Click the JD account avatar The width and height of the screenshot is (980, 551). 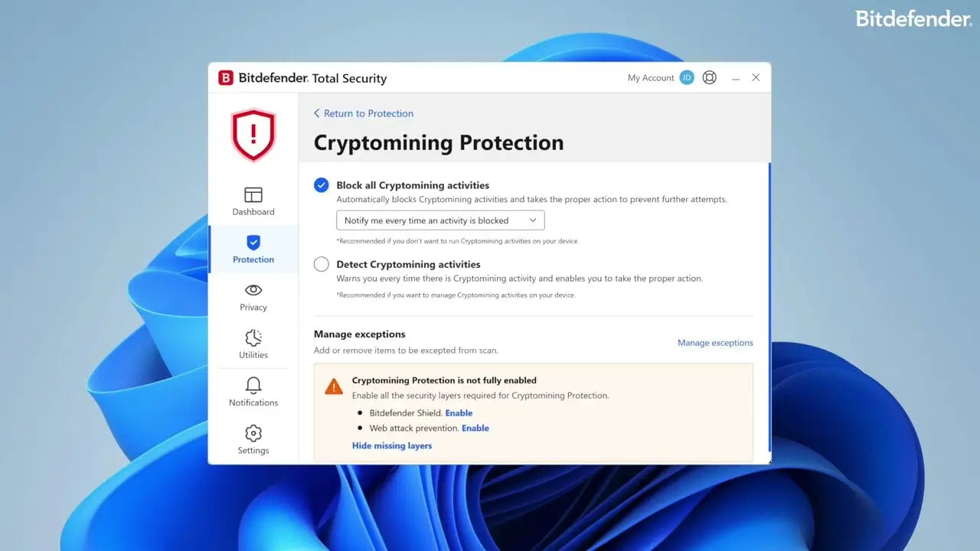point(687,77)
